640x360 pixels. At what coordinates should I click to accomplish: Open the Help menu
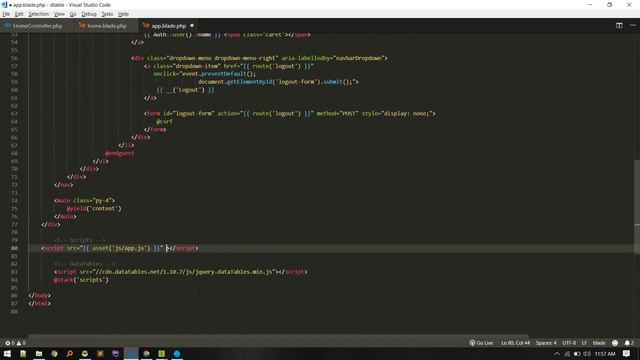(x=123, y=14)
